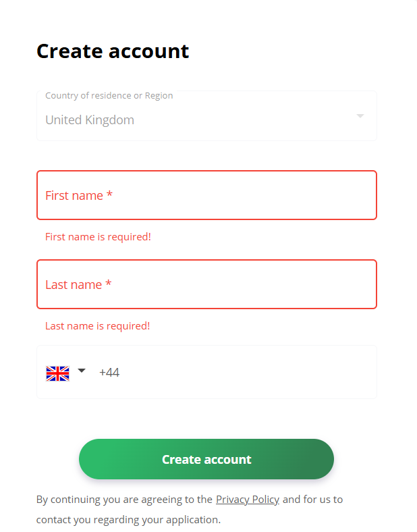Select the United Kingdom country field
417x532 pixels.
(206, 116)
